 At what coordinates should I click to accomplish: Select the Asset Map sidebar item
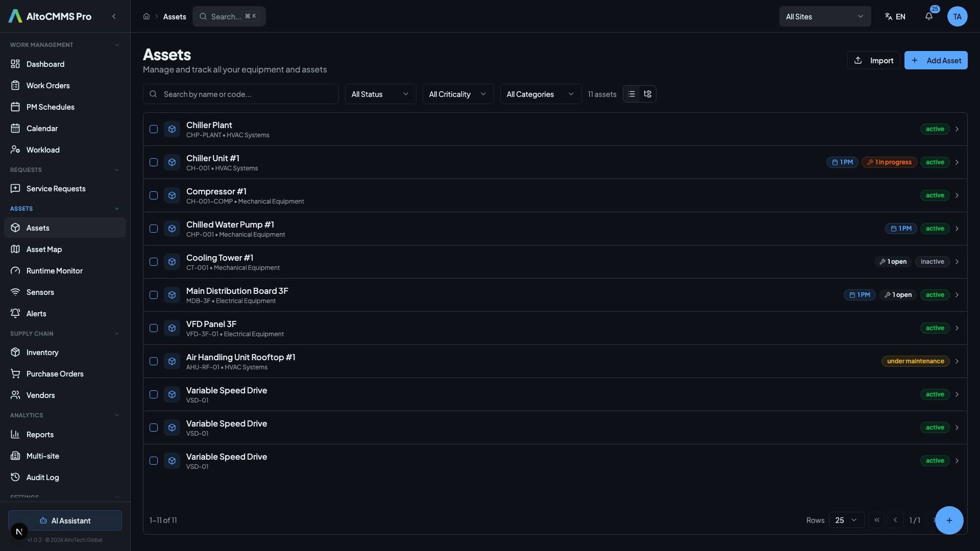(44, 249)
